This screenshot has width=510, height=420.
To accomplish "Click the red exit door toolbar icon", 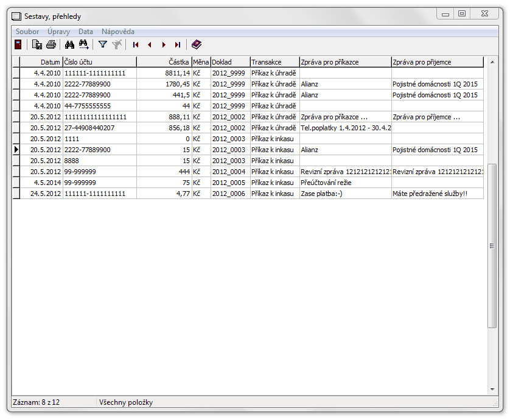I will (18, 44).
